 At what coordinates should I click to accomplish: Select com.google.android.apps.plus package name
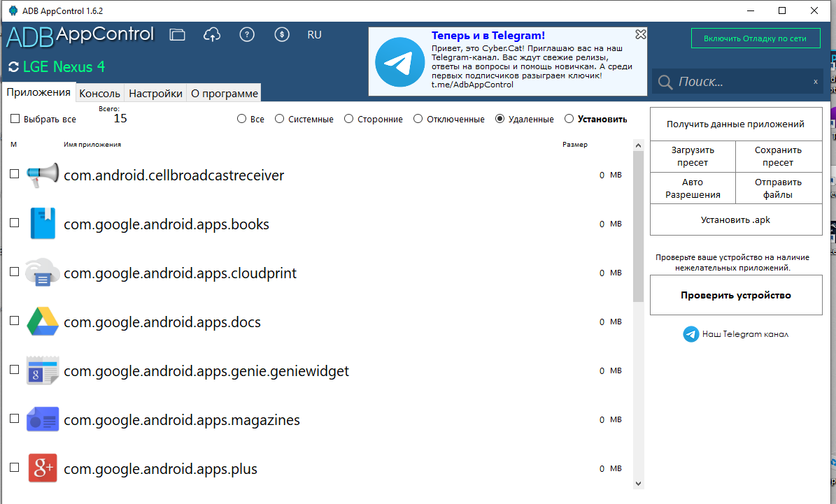coord(160,469)
